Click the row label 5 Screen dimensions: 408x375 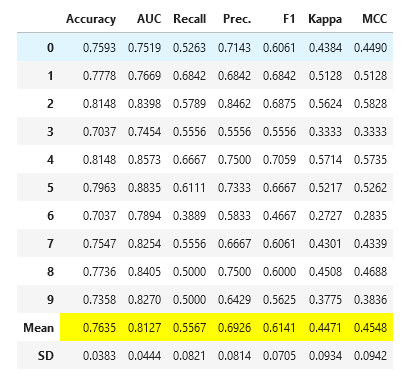click(x=50, y=188)
